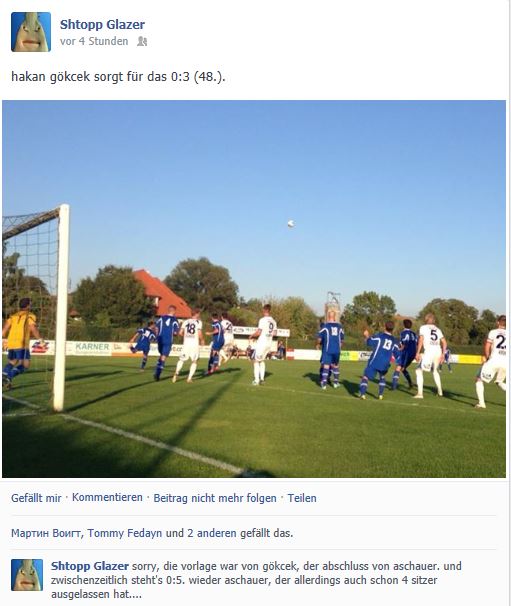Click the comment text about aschauer
Image resolution: width=511 pixels, height=606 pixels.
tap(256, 580)
